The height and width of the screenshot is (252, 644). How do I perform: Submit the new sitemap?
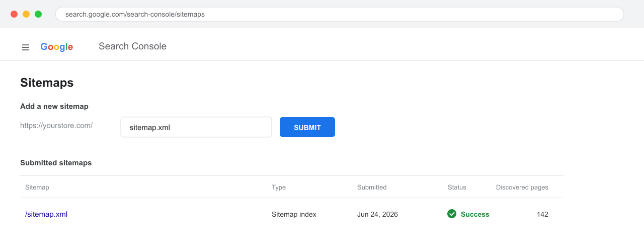[307, 127]
